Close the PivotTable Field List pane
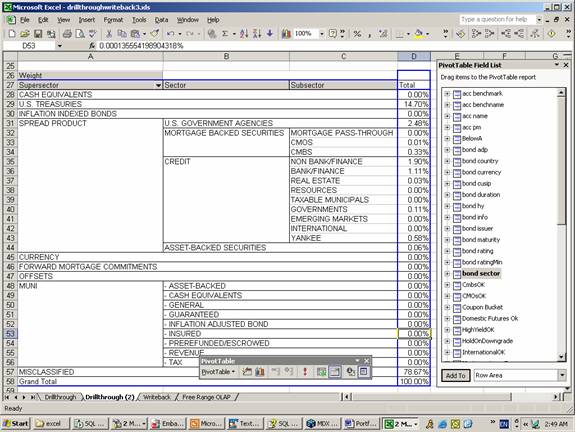 click(x=566, y=65)
